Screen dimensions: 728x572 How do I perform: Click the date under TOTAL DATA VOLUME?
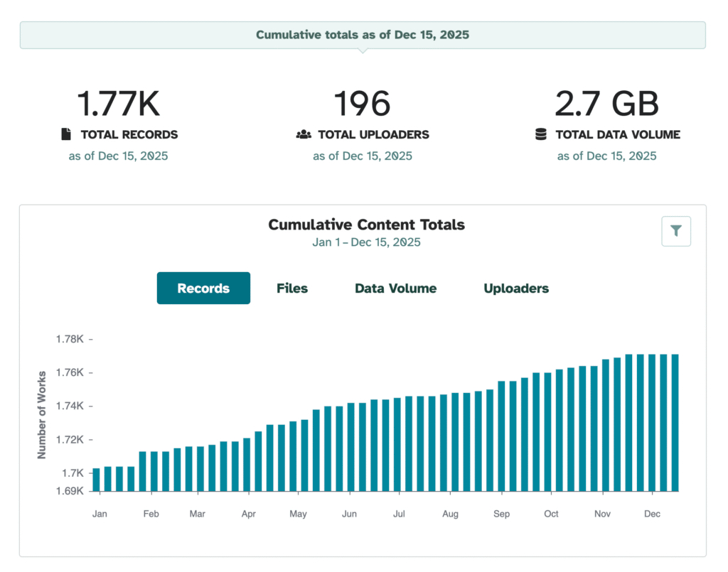tap(607, 156)
